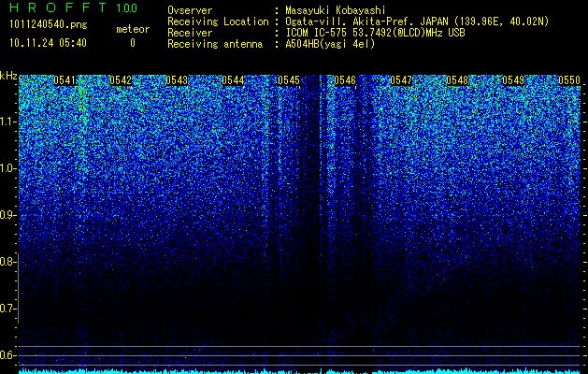Image resolution: width=588 pixels, height=374 pixels.
Task: Click the 0548 time marker
Action: (x=457, y=80)
